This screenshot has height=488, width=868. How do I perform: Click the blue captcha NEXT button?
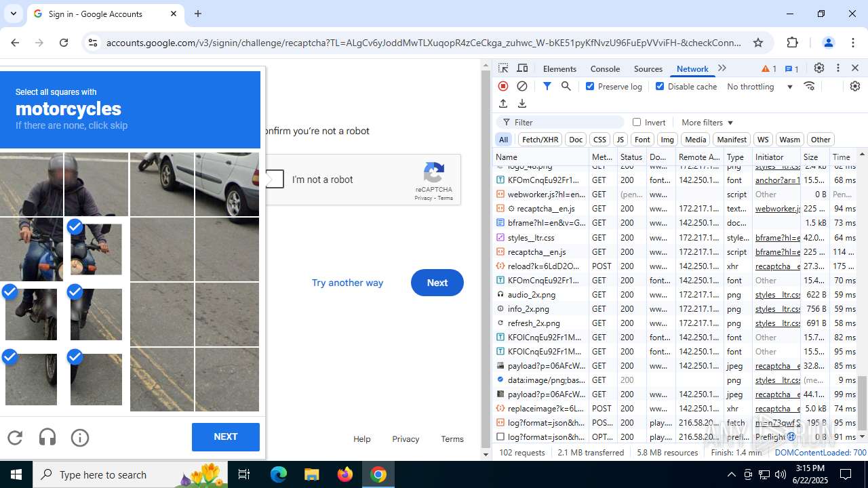[226, 437]
